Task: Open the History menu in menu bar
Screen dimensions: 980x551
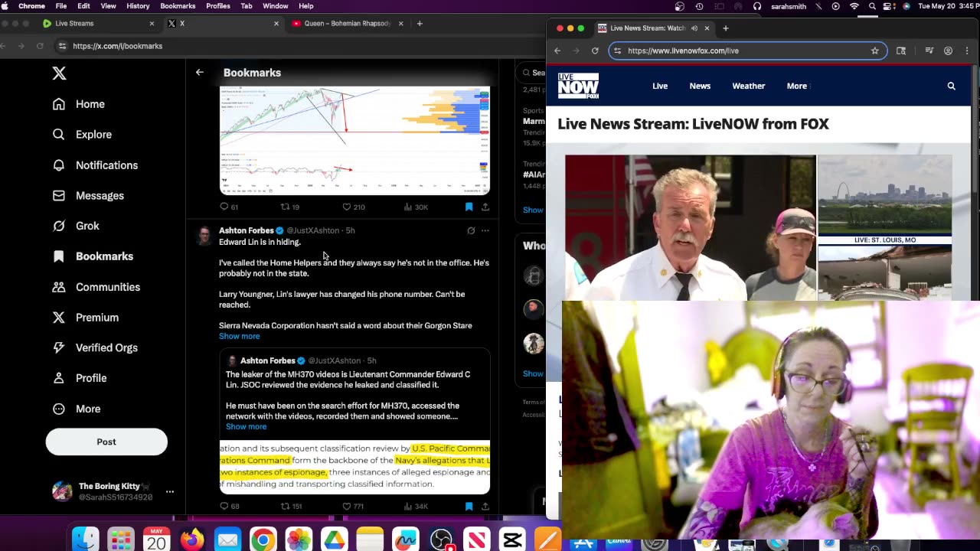Action: (x=138, y=6)
